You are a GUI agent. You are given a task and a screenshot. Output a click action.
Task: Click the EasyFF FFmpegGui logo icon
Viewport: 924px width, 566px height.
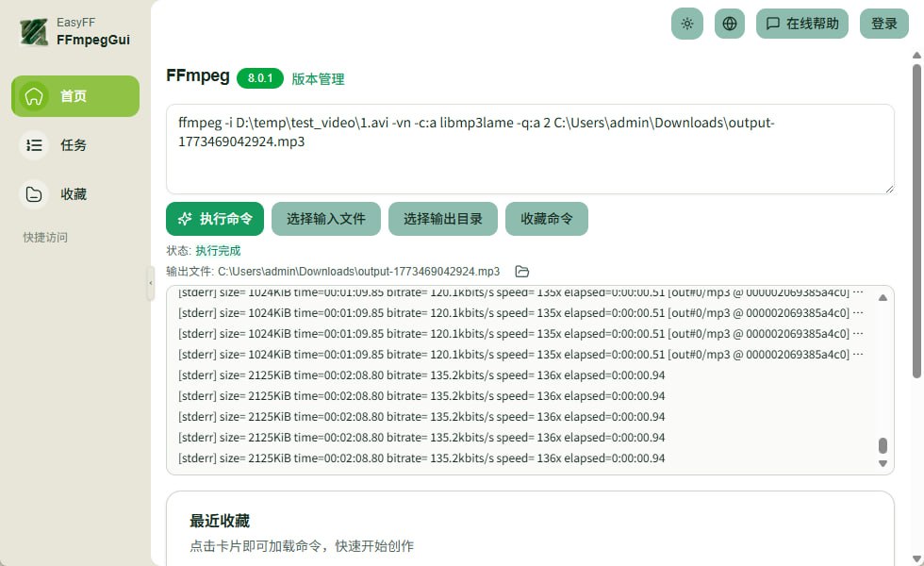coord(34,31)
